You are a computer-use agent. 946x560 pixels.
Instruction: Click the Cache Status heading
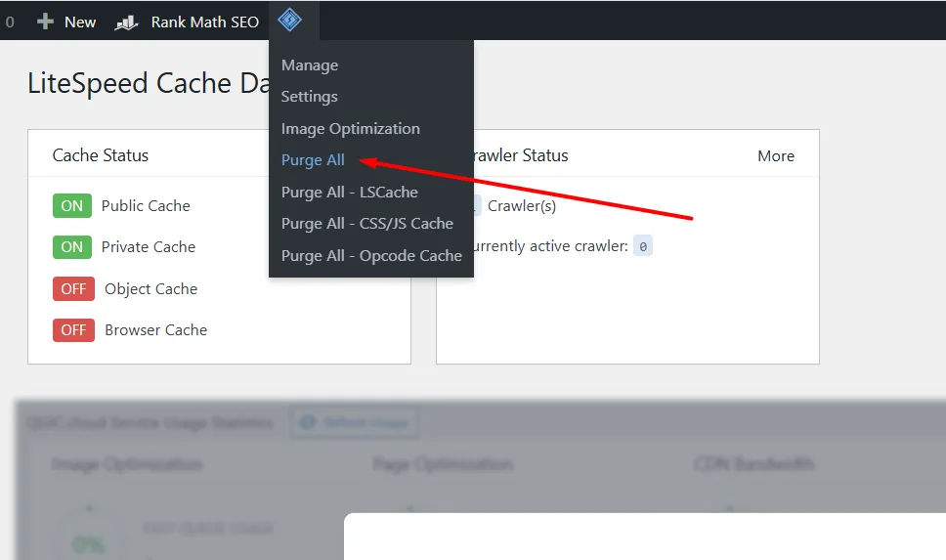100,155
